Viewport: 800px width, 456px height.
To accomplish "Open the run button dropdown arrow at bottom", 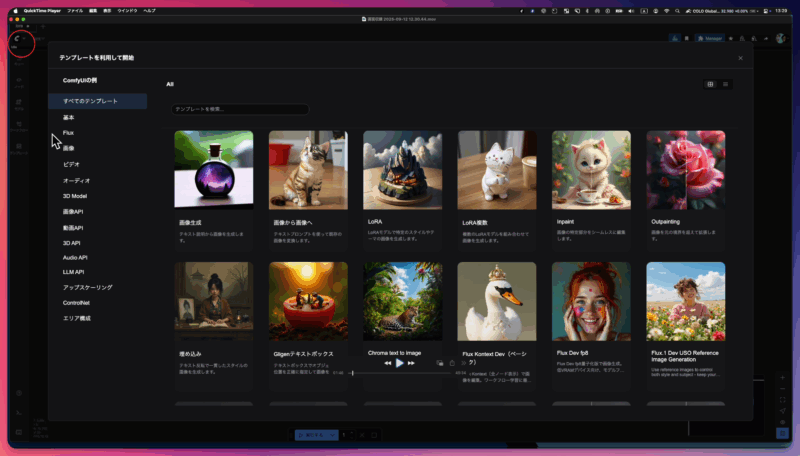I will 334,435.
